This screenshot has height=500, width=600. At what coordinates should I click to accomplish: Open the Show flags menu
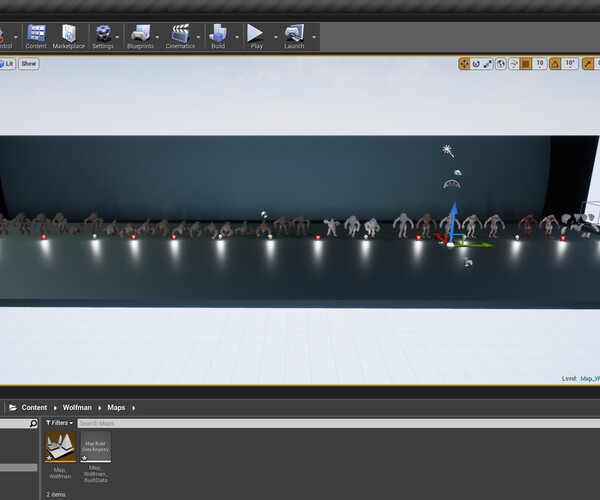point(29,64)
